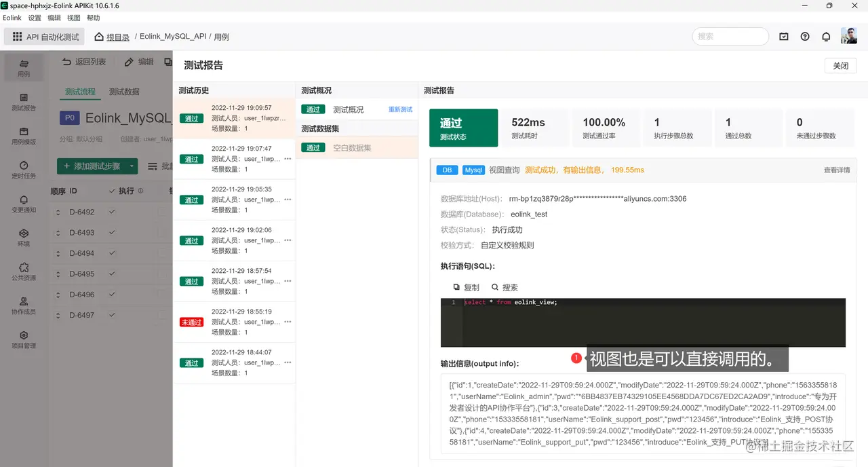This screenshot has height=467, width=868.
Task: Click the 添加测试步骤 button
Action: click(x=92, y=166)
